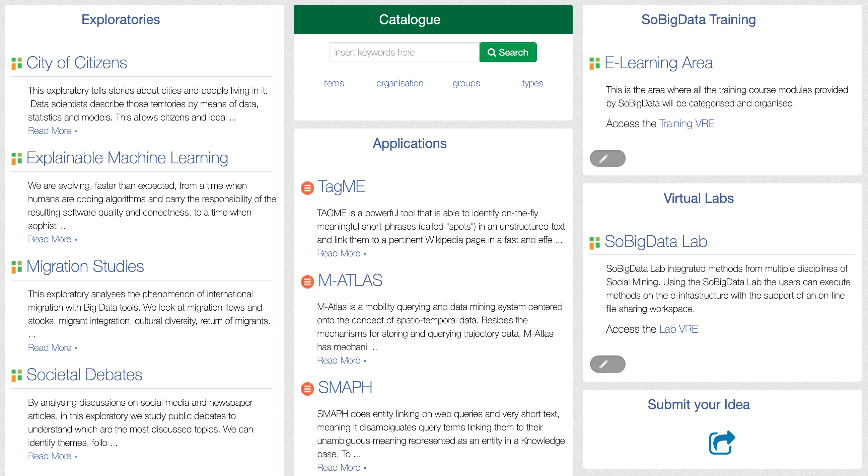Open the groups catalogue filter

click(466, 83)
